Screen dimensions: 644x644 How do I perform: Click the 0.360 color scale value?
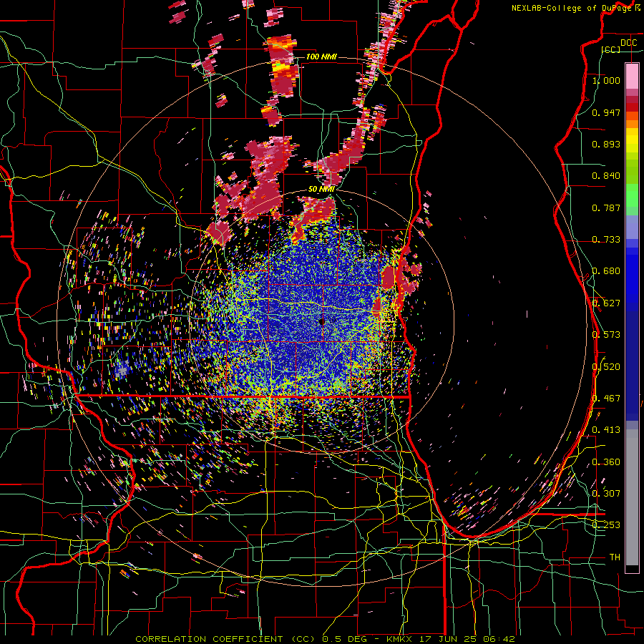pyautogui.click(x=606, y=462)
